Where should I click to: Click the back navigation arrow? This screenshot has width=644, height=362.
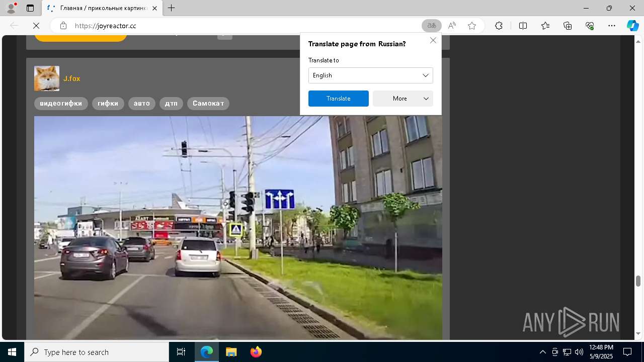[x=14, y=26]
